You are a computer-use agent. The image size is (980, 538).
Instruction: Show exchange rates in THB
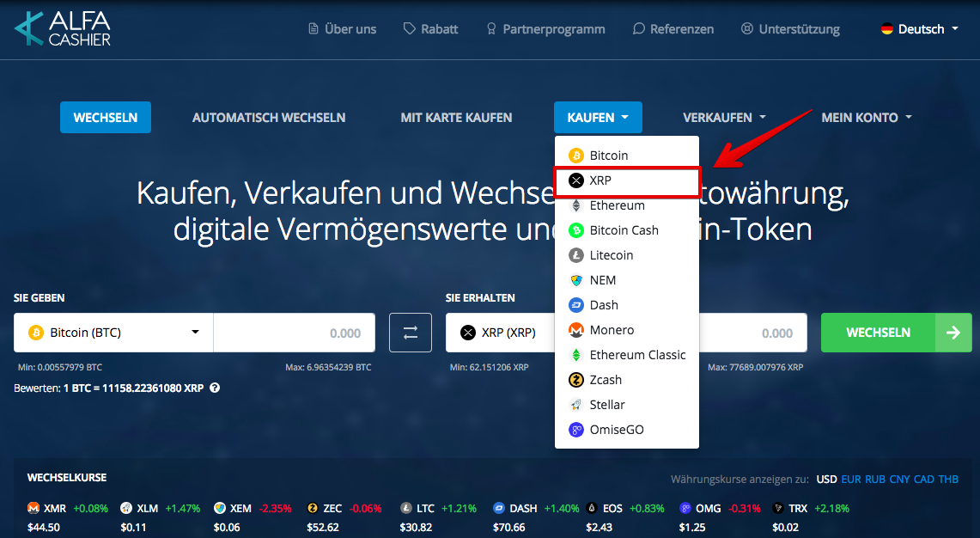(x=948, y=480)
